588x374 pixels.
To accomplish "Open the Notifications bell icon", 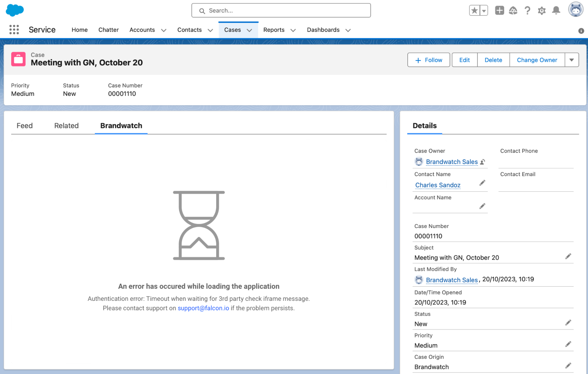I will coord(556,11).
